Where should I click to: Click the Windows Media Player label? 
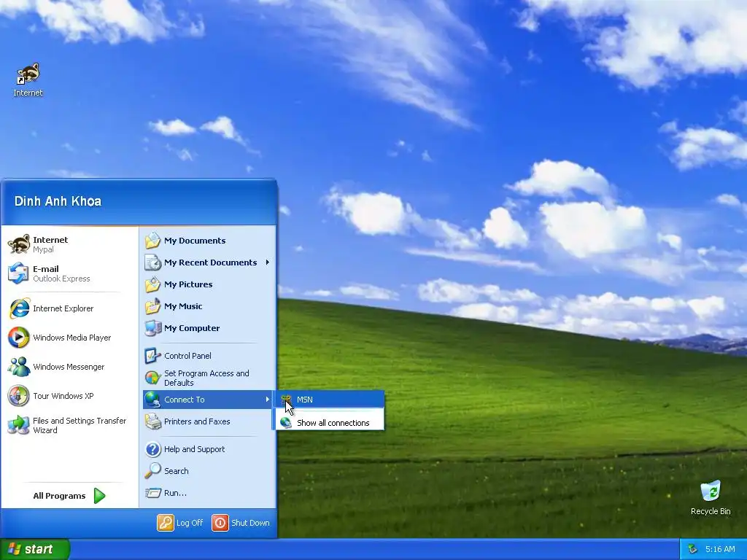pyautogui.click(x=72, y=338)
